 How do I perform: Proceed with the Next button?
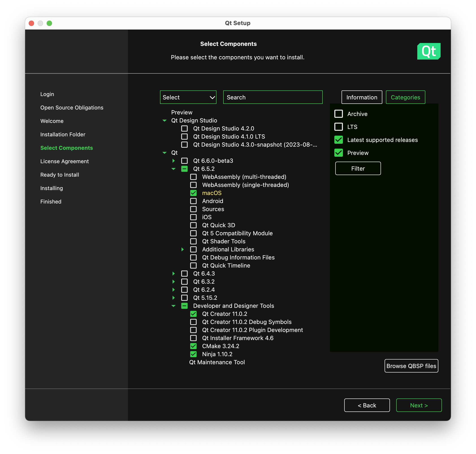419,405
